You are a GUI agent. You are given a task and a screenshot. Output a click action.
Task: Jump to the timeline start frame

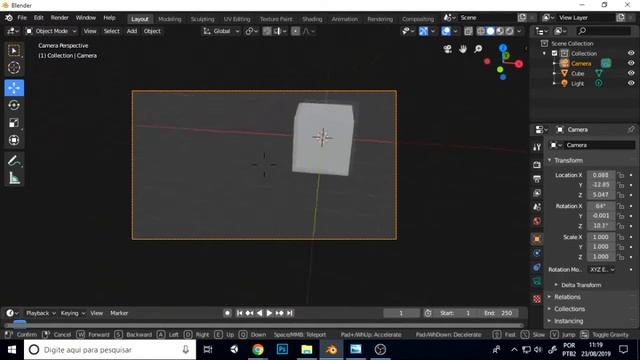click(x=240, y=313)
